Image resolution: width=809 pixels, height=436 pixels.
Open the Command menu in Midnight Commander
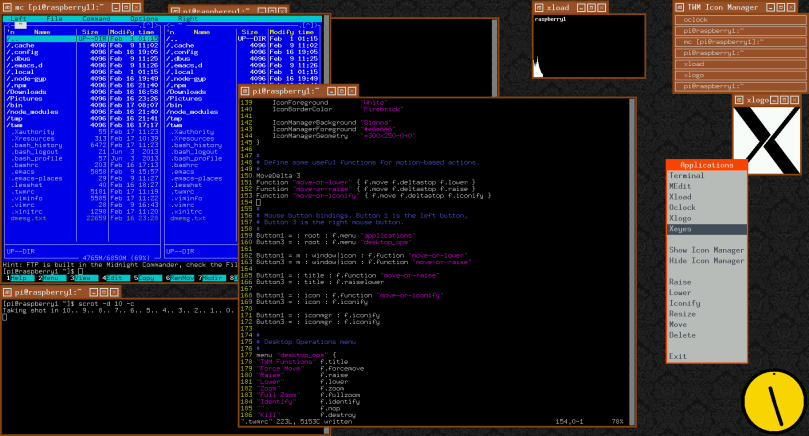[96, 19]
